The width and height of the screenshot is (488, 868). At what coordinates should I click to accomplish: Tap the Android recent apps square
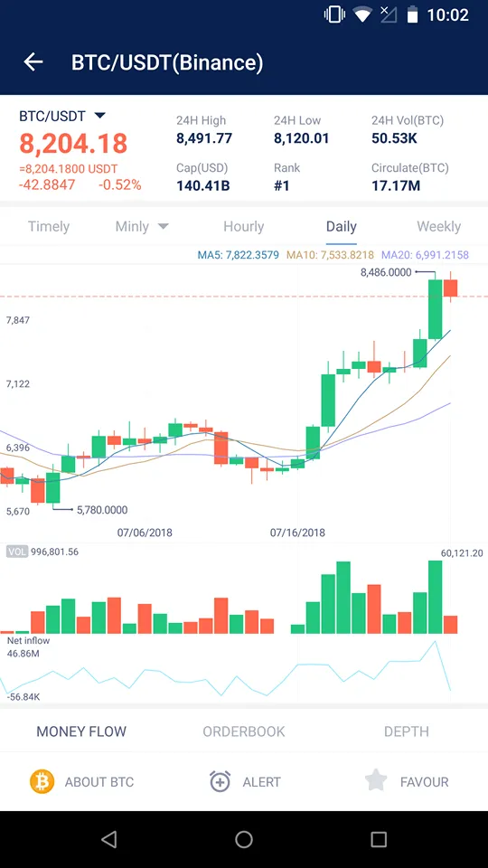379,840
